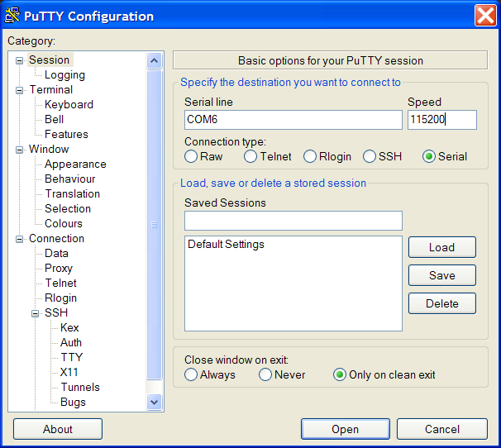Open the Logging category
This screenshot has height=448, width=501.
(64, 74)
